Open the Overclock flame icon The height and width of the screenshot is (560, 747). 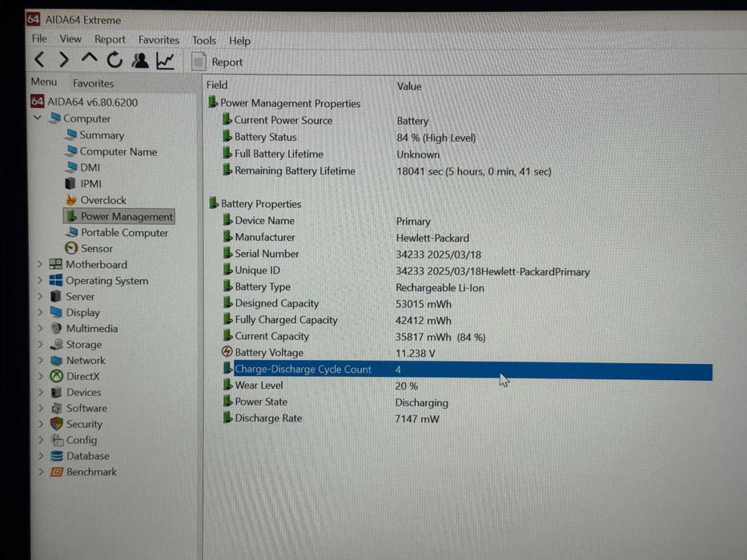[x=71, y=199]
